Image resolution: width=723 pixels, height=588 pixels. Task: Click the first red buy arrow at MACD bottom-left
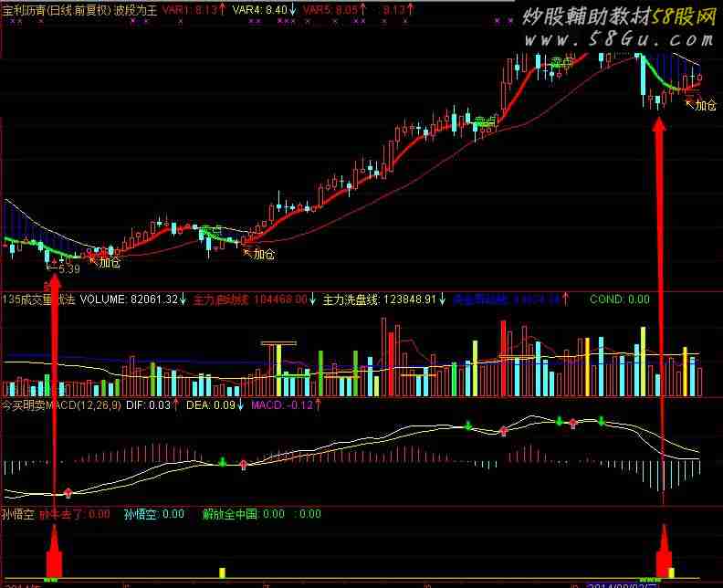tap(68, 492)
